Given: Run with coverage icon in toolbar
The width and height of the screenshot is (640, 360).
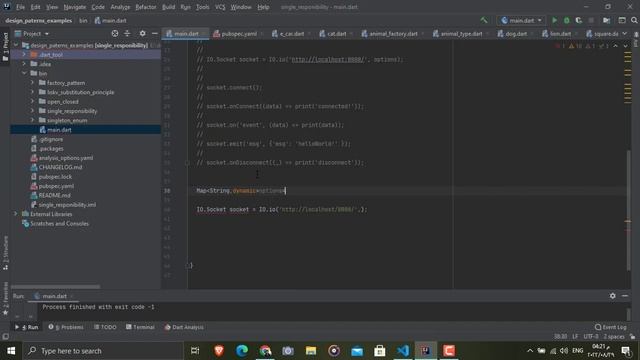Looking at the screenshot, I should click(x=579, y=20).
